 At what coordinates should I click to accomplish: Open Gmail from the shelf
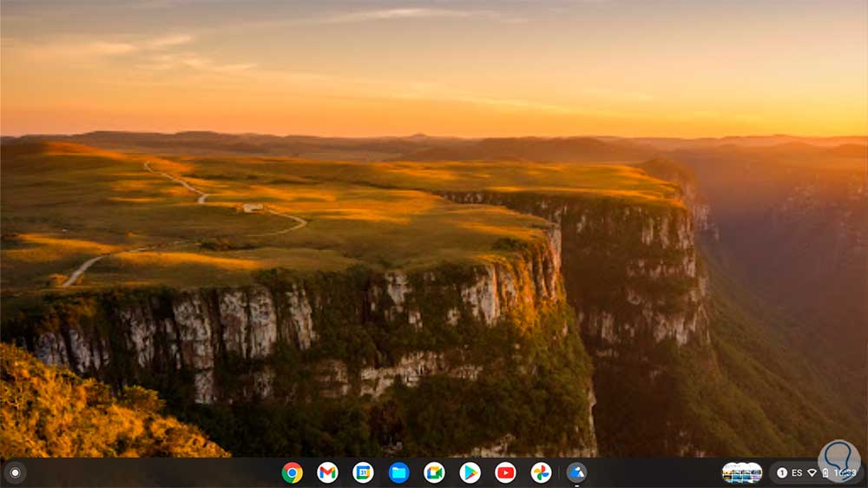[x=328, y=472]
